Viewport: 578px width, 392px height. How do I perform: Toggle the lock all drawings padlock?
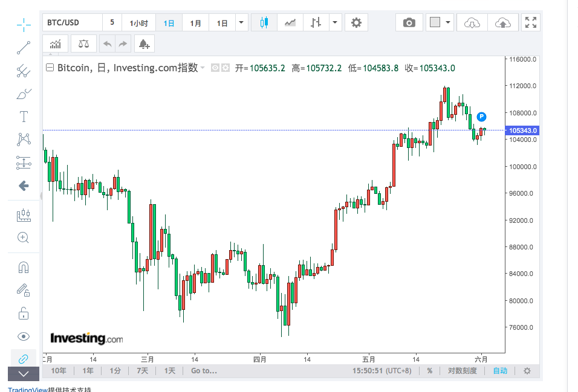coord(24,313)
